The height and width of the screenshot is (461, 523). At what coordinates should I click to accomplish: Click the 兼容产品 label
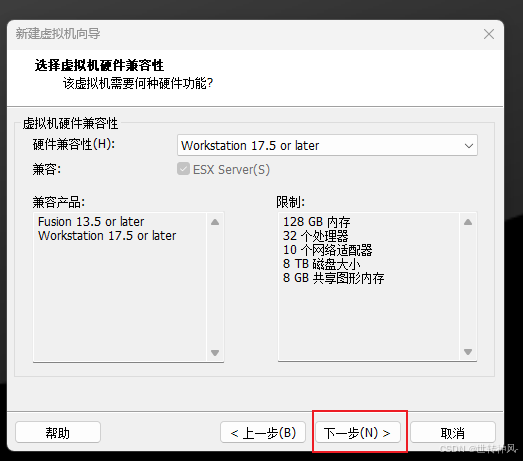click(x=58, y=202)
